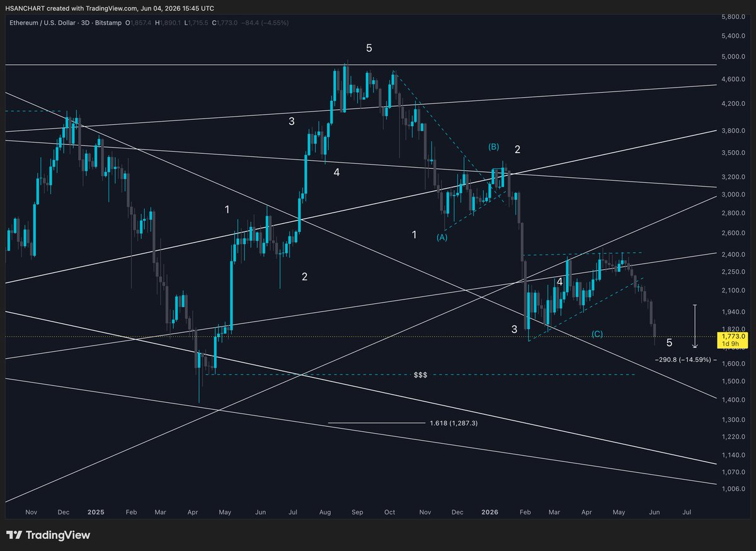Click the 1,820.0 price axis label
The image size is (756, 551).
coord(733,329)
